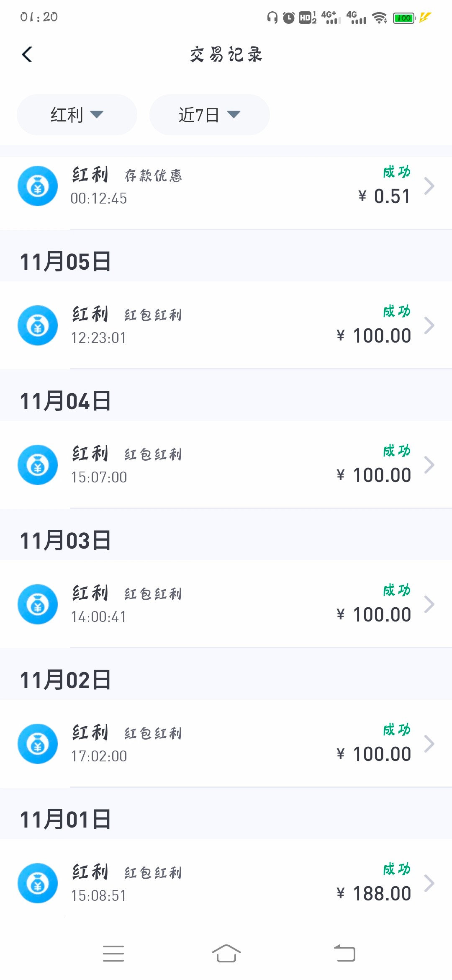Open chevron for 17:02:00 transaction
The height and width of the screenshot is (980, 452).
tap(429, 744)
